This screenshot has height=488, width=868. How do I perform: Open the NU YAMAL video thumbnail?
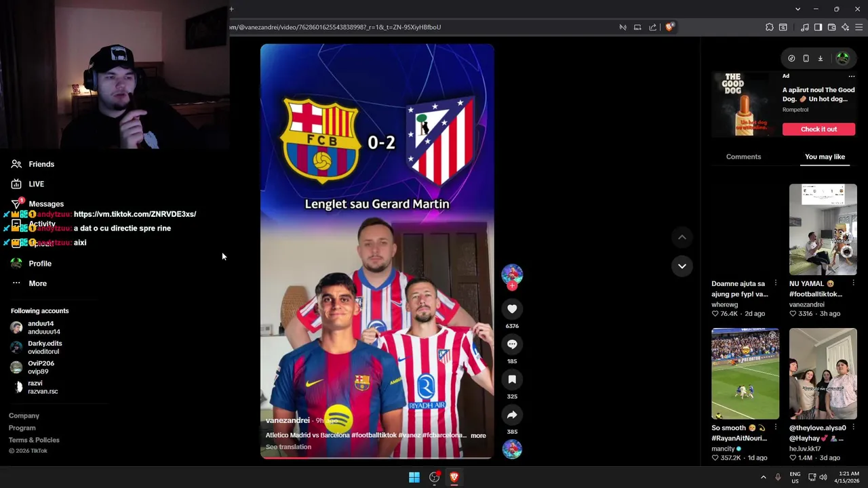pyautogui.click(x=823, y=230)
